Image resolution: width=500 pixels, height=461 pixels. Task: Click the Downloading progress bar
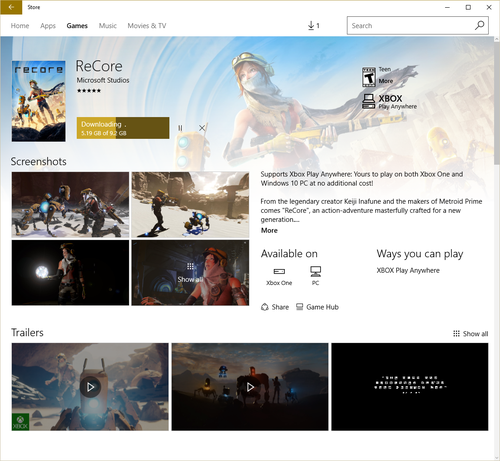click(x=123, y=128)
